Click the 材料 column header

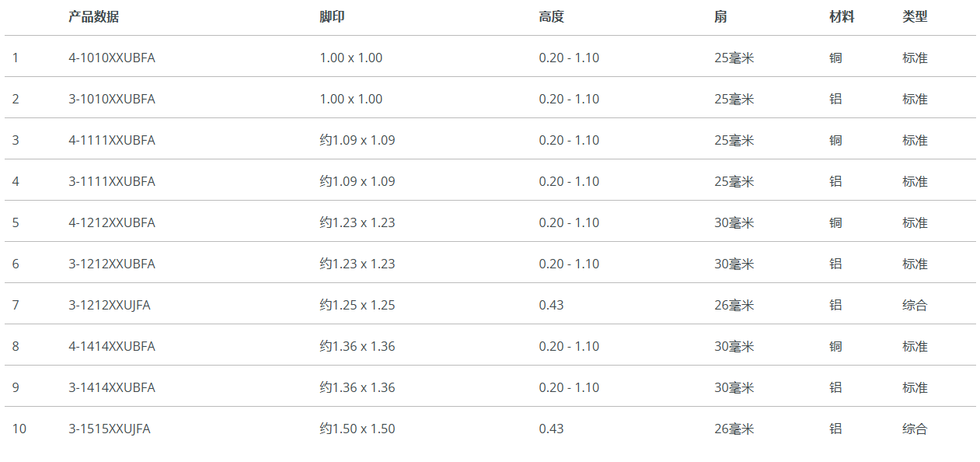[842, 16]
